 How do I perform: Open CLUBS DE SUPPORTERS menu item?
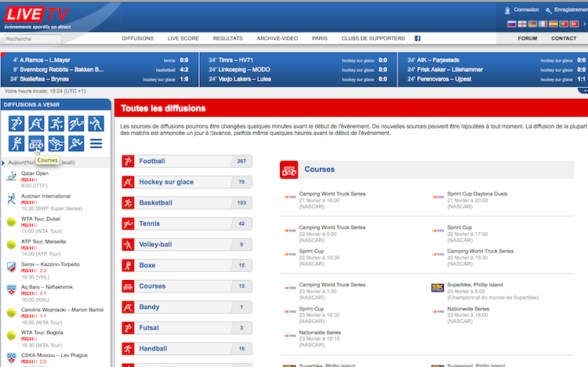(373, 38)
